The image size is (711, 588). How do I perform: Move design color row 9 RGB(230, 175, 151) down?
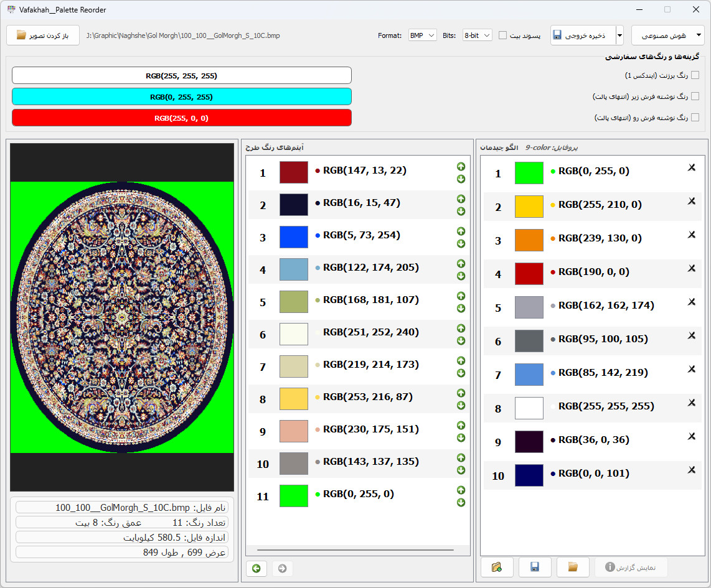(461, 438)
